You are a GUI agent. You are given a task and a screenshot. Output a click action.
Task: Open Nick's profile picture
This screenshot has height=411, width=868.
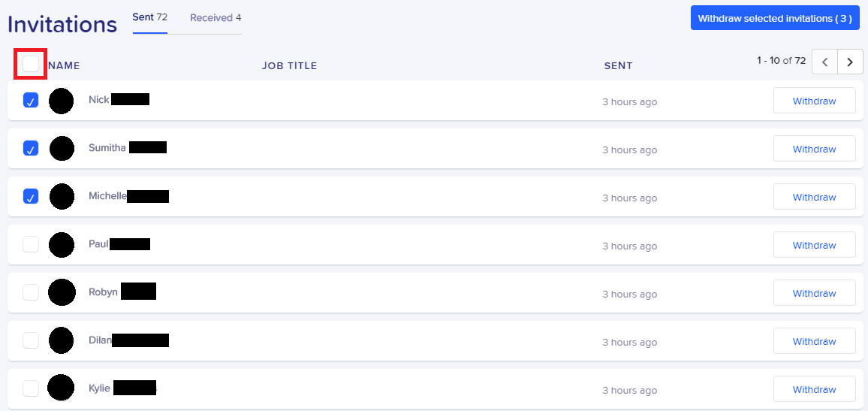(62, 101)
